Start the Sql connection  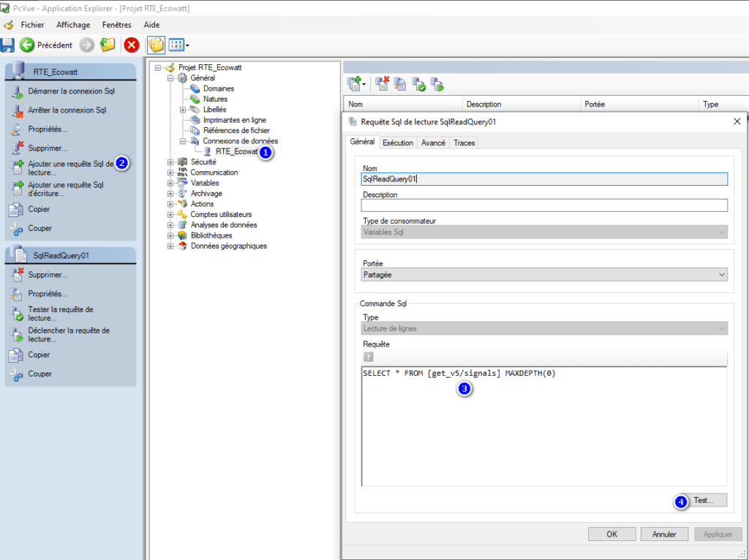(71, 91)
